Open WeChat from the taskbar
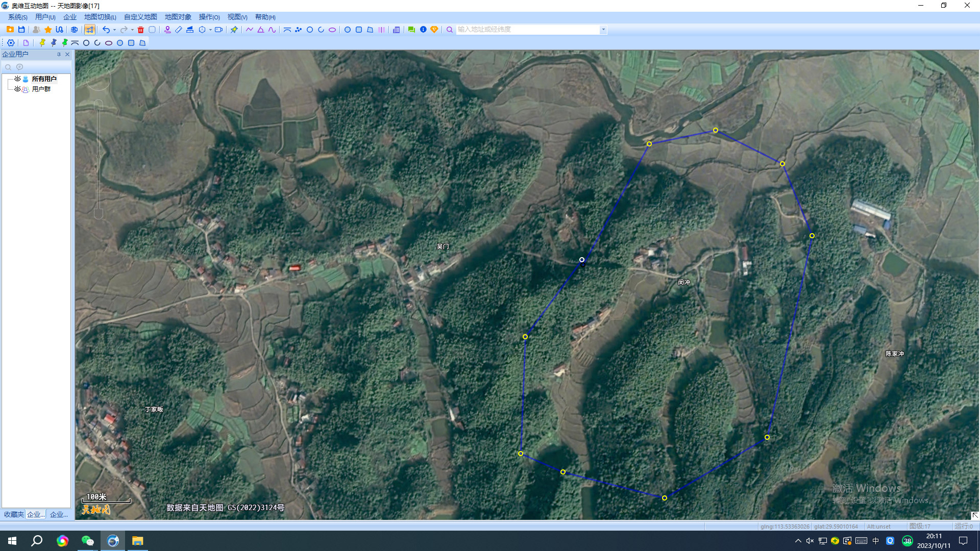980x551 pixels. (x=88, y=541)
